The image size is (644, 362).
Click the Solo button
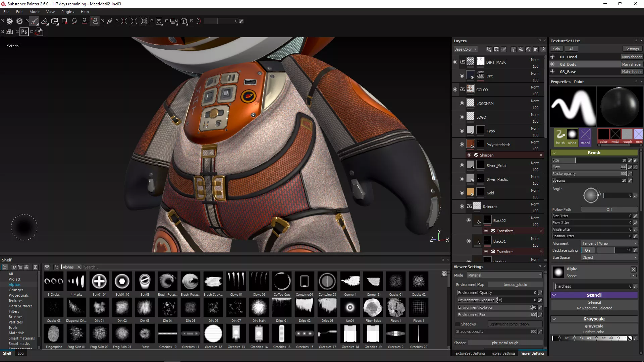click(556, 49)
